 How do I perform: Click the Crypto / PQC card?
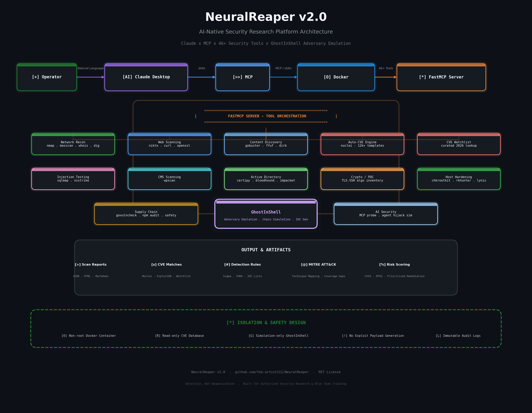tap(362, 179)
